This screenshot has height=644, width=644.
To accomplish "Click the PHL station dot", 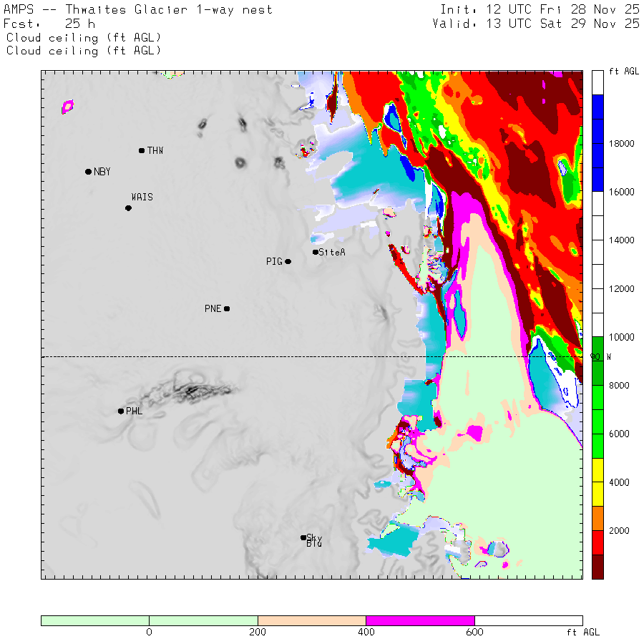I will click(x=121, y=411).
